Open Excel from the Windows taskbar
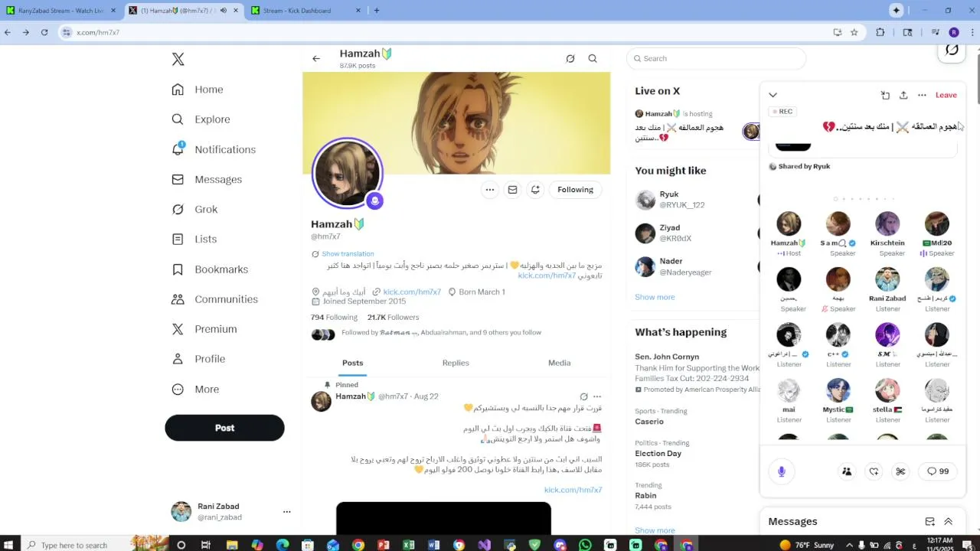 pos(409,545)
